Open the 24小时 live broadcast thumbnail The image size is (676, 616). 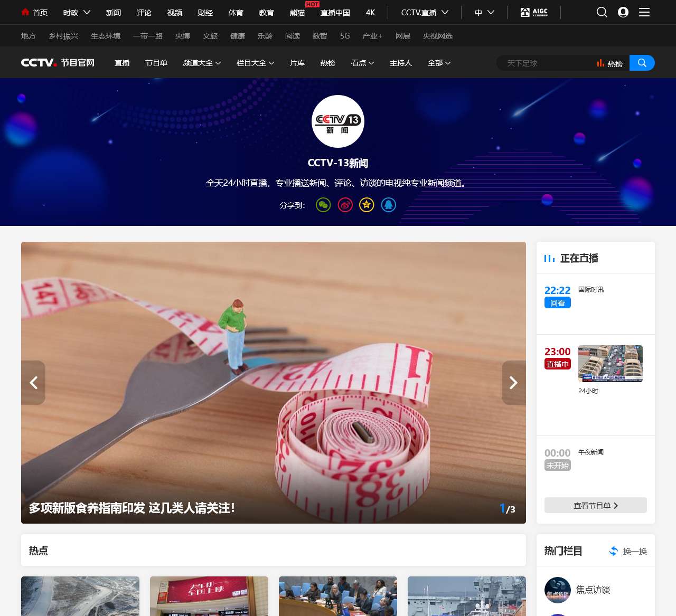611,364
